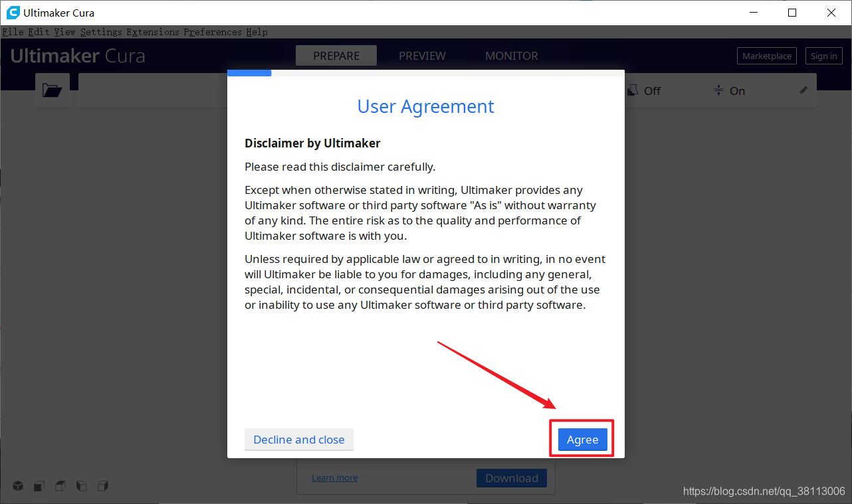Select the front view cube icon
Screen dimensions: 852x504
pyautogui.click(x=39, y=486)
